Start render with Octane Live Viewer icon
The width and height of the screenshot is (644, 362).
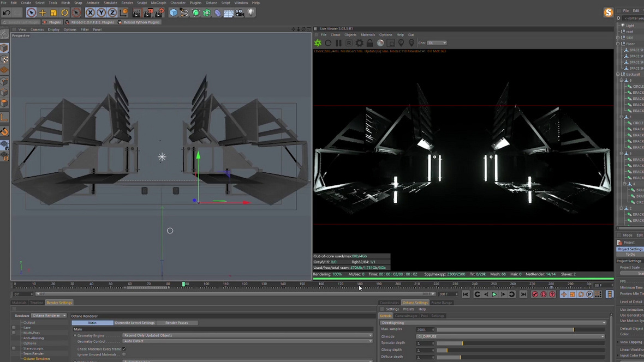click(318, 43)
